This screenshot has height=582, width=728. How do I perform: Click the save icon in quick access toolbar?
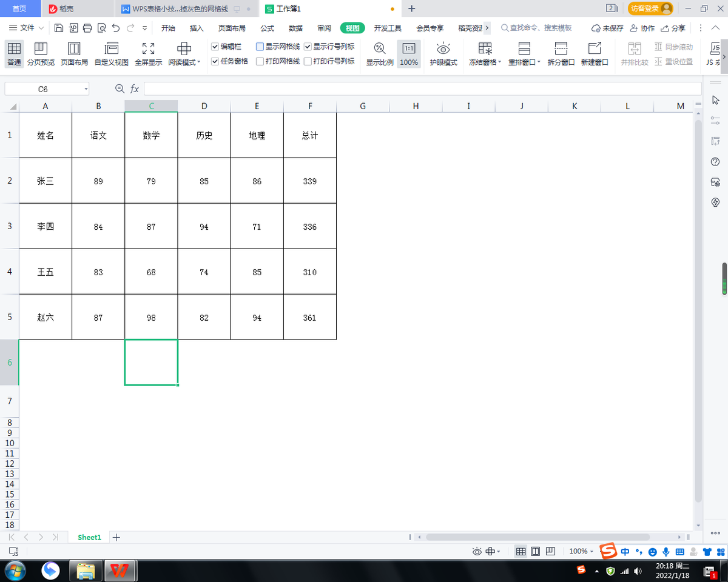coord(59,28)
